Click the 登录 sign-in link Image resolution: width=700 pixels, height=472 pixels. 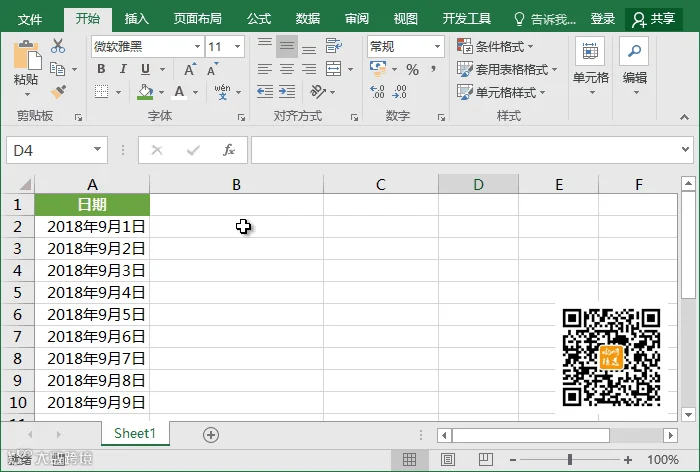click(603, 19)
